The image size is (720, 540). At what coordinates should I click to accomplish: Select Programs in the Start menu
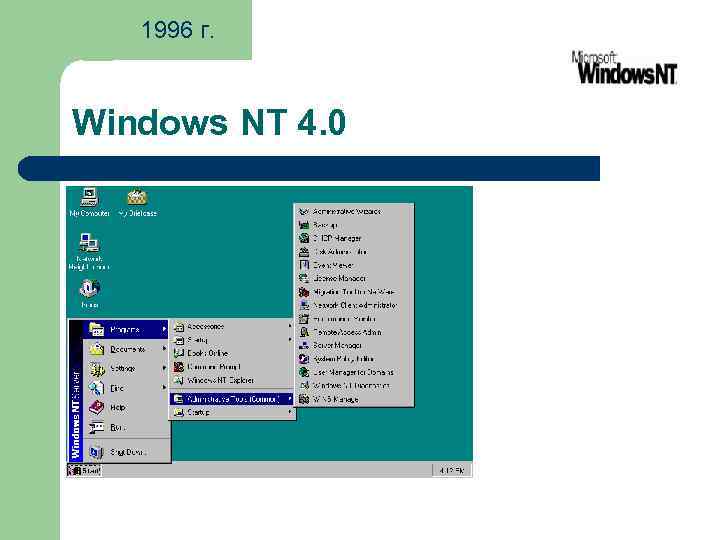coord(126,330)
